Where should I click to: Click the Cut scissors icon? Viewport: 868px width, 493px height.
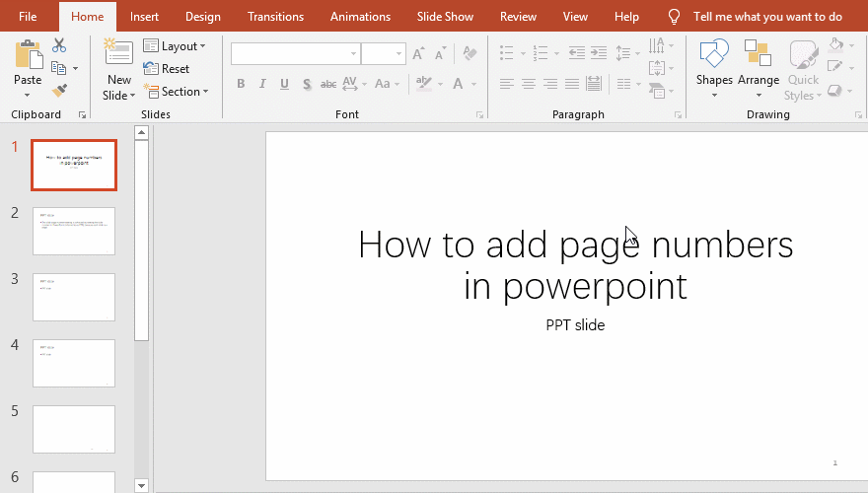point(59,45)
